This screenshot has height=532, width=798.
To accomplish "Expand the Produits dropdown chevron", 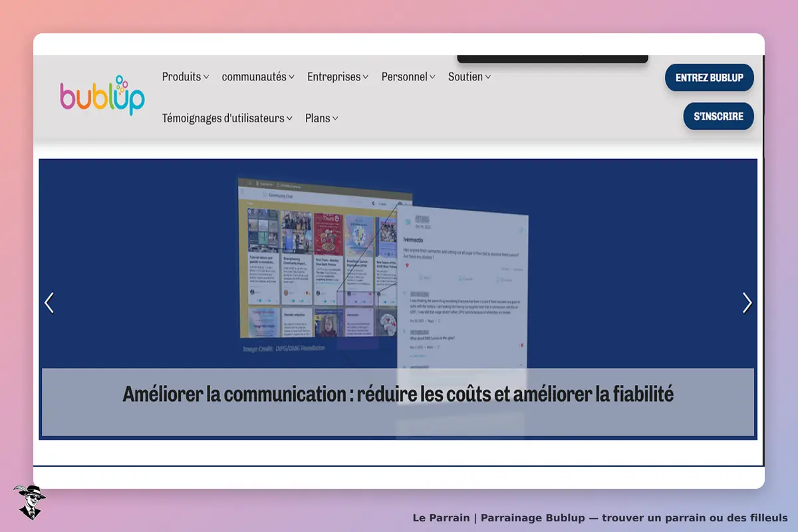I will [206, 77].
